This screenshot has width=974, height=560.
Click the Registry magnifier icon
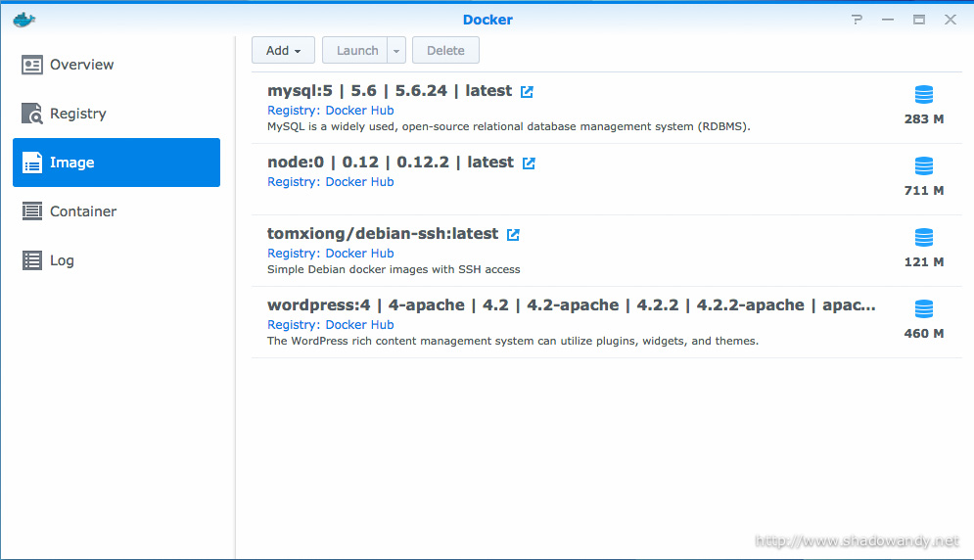pos(31,114)
